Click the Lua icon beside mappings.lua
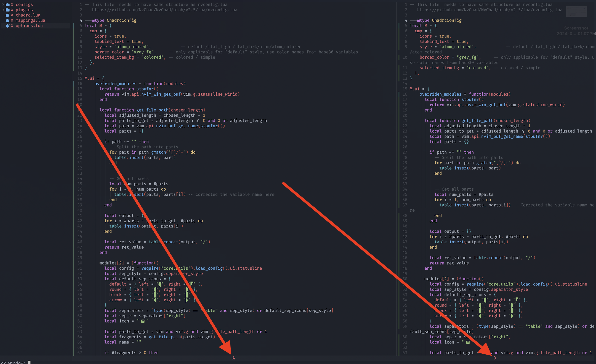The height and width of the screenshot is (364, 596). 7,20
